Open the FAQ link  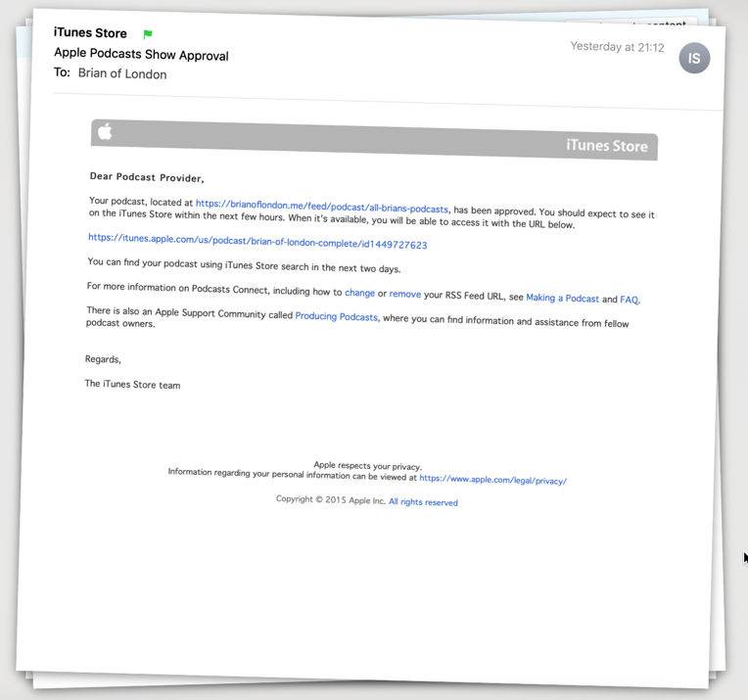(629, 300)
